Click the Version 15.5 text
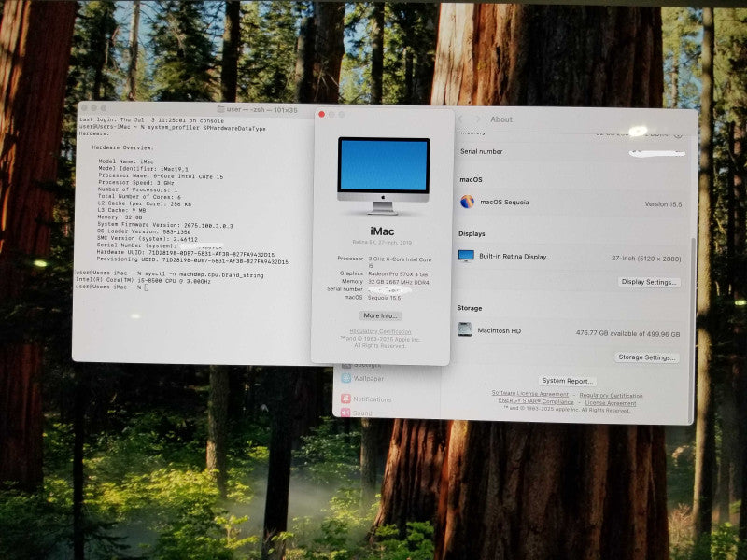 pyautogui.click(x=663, y=204)
